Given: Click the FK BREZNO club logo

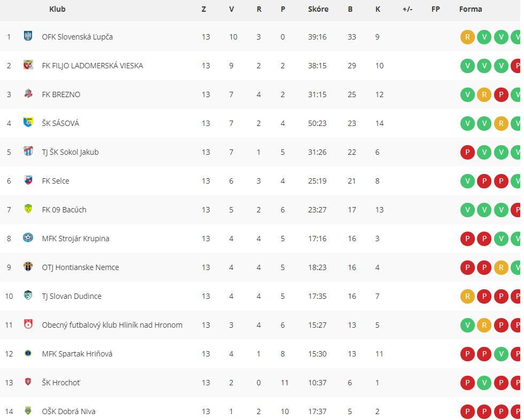Looking at the screenshot, I should click(x=28, y=93).
